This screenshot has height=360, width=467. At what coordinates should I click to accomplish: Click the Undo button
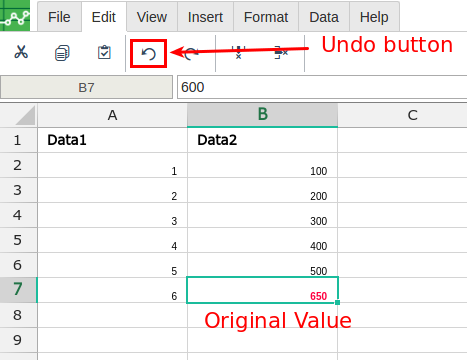point(148,54)
